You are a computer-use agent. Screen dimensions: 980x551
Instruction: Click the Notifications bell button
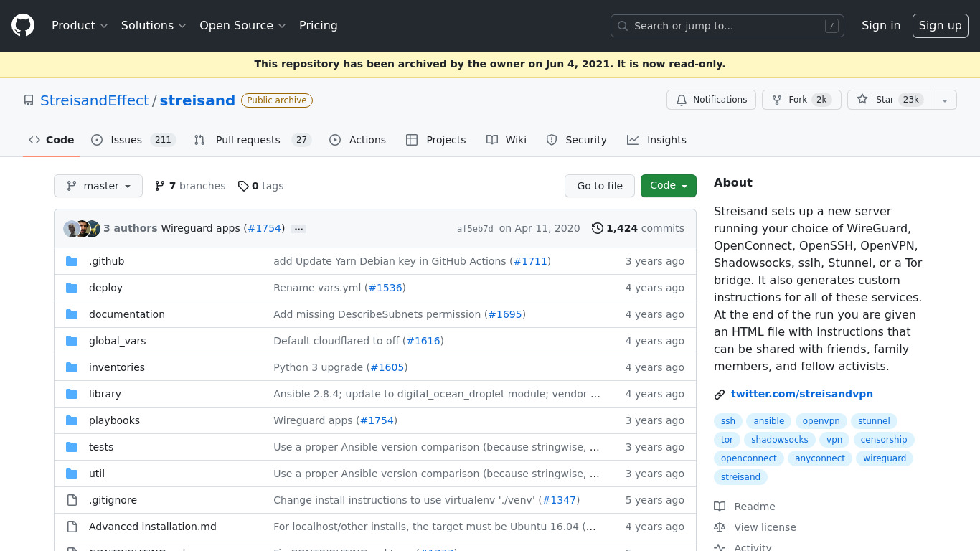coord(711,100)
